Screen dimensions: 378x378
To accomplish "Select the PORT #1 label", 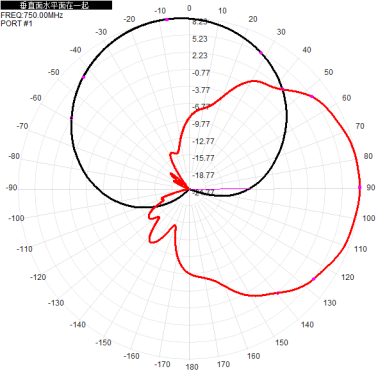I will (x=17, y=23).
